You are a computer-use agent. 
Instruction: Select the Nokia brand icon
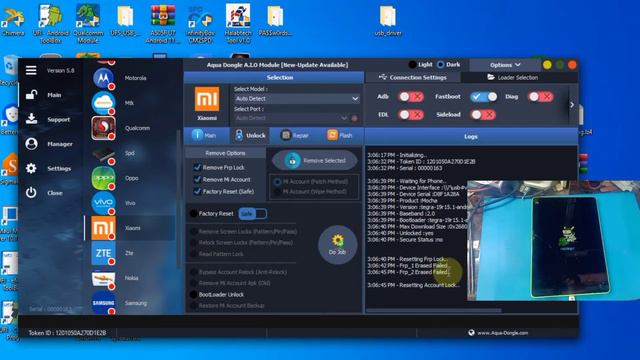click(103, 278)
